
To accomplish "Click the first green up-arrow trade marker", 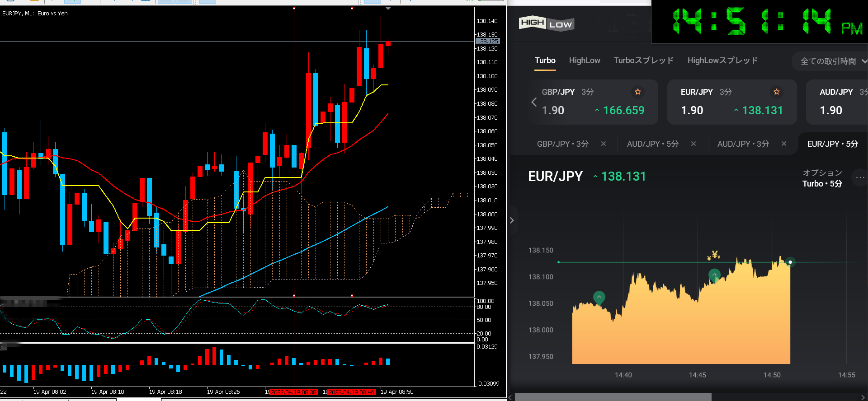I will (x=599, y=297).
